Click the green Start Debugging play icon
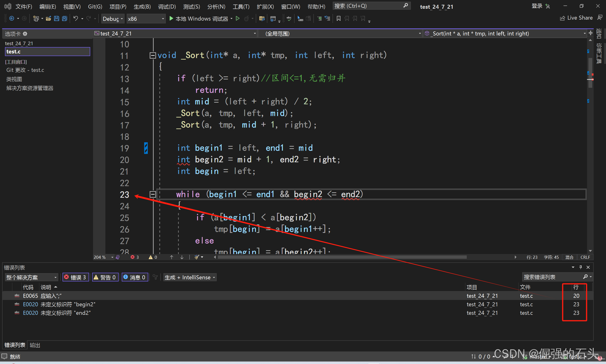Viewport: 606px width, 364px height. point(171,19)
